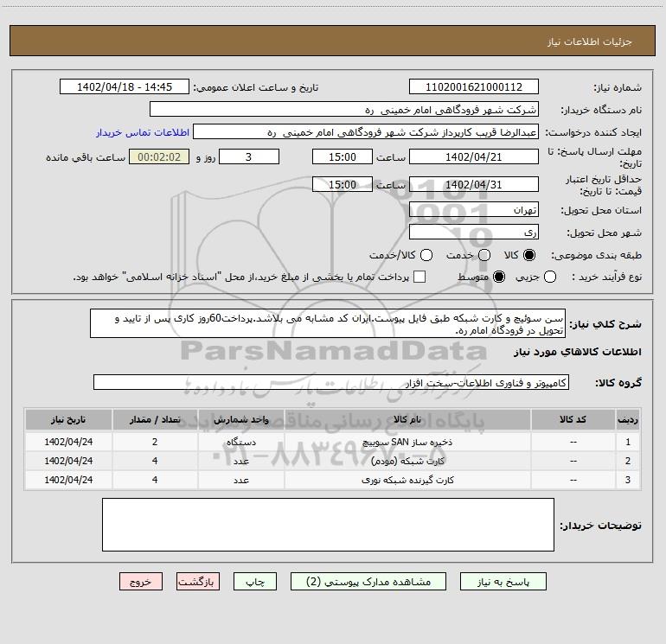Select the کارت شبکه (مودم) item name
This screenshot has height=644, width=666.
click(407, 461)
